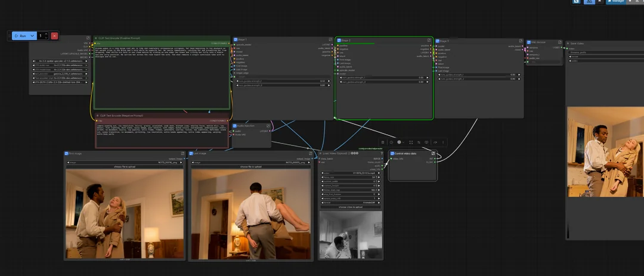644x276 pixels.
Task: Click the grayscale Load Video preview
Action: (x=351, y=234)
